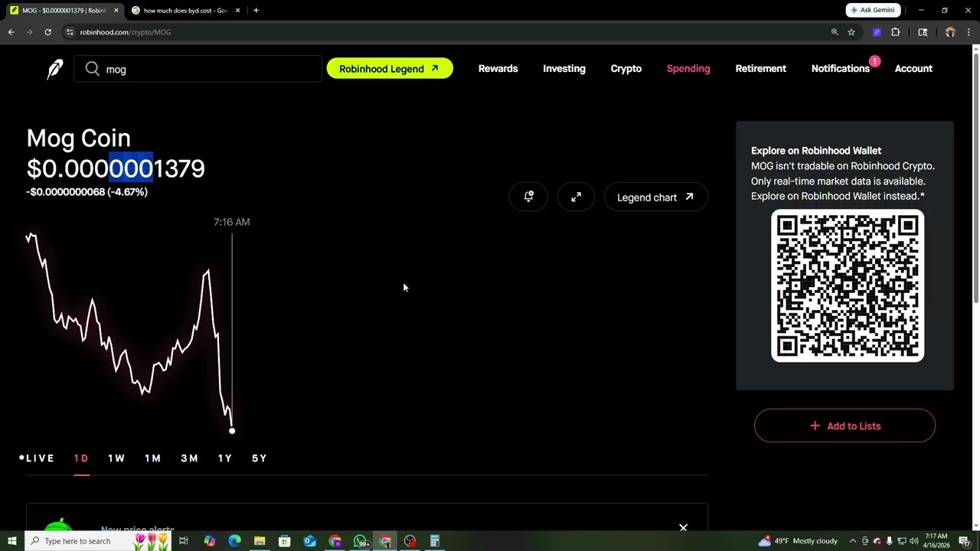Click the Robinhood search field containing 'mog'

pyautogui.click(x=198, y=69)
